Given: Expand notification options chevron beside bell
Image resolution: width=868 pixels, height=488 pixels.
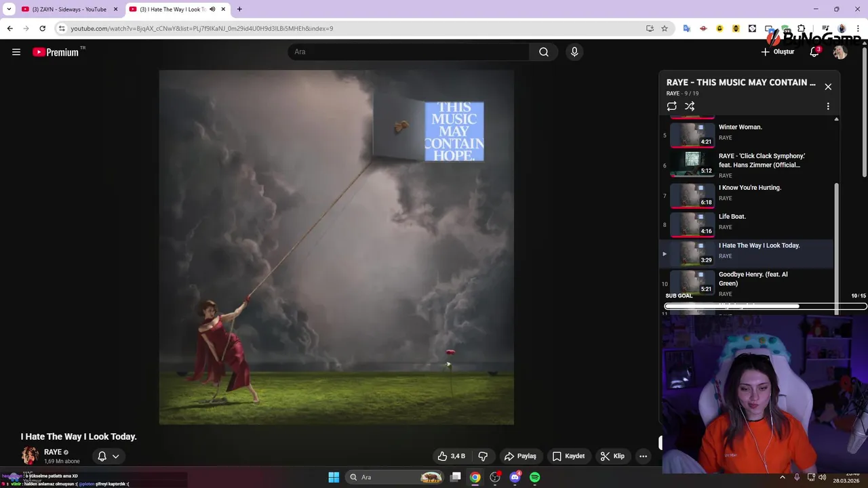Looking at the screenshot, I should 116,456.
